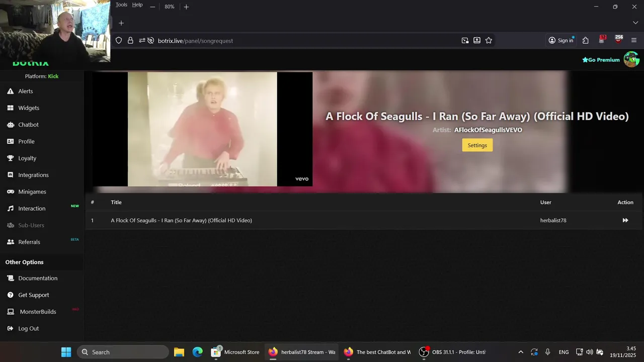Image resolution: width=644 pixels, height=362 pixels.
Task: Click the vevo logo on the video
Action: coord(302,179)
